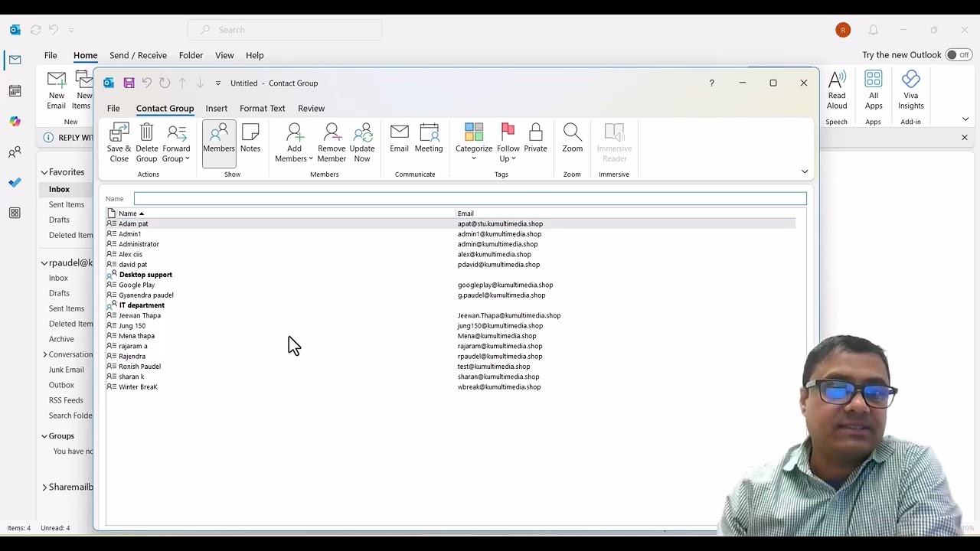Select the IT department group entry
The image size is (980, 551).
(x=451, y=305)
